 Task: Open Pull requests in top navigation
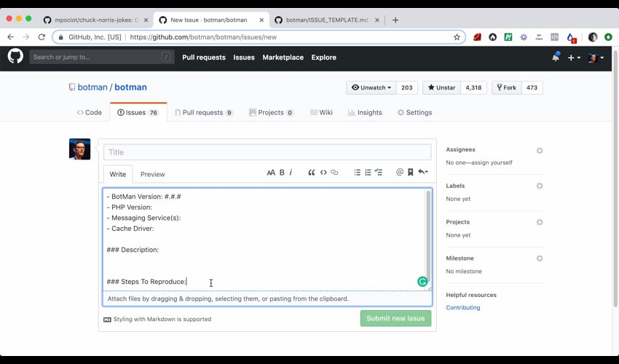click(x=204, y=58)
